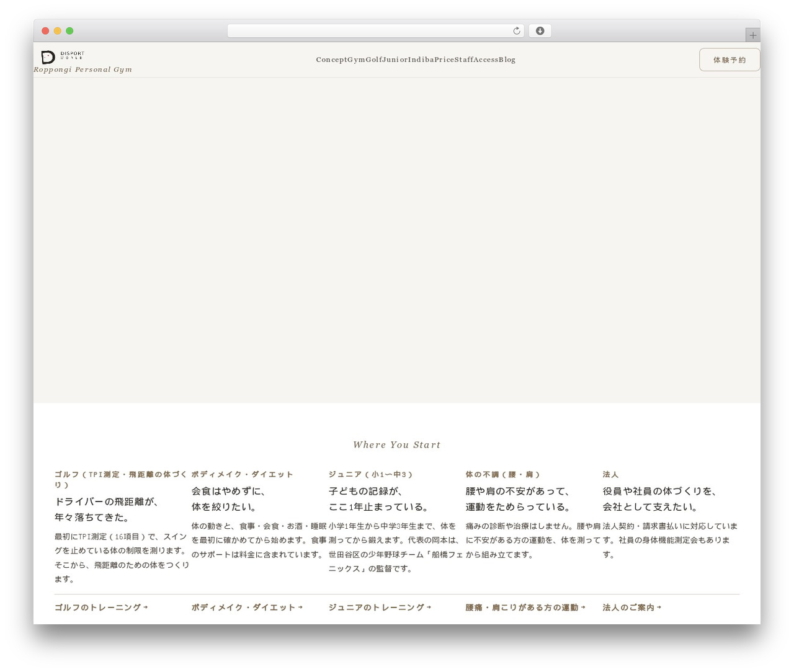Viewport: 794px width, 672px height.
Task: Add a new browser tab
Action: pos(752,35)
